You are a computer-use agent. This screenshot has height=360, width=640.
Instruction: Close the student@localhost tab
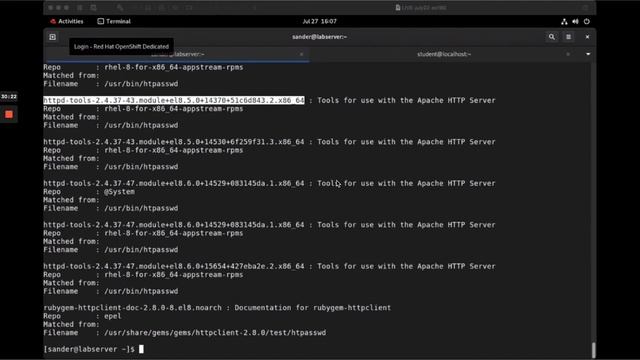click(x=568, y=54)
